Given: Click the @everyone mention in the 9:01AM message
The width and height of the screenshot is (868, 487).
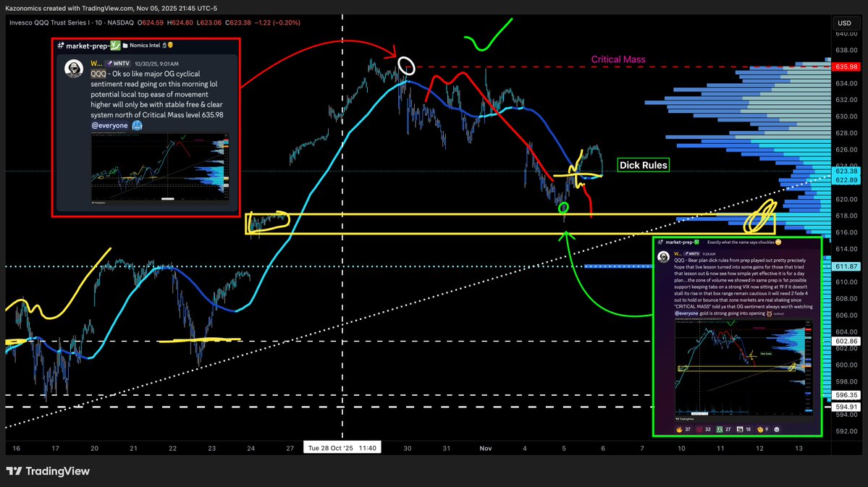Looking at the screenshot, I should tap(109, 126).
